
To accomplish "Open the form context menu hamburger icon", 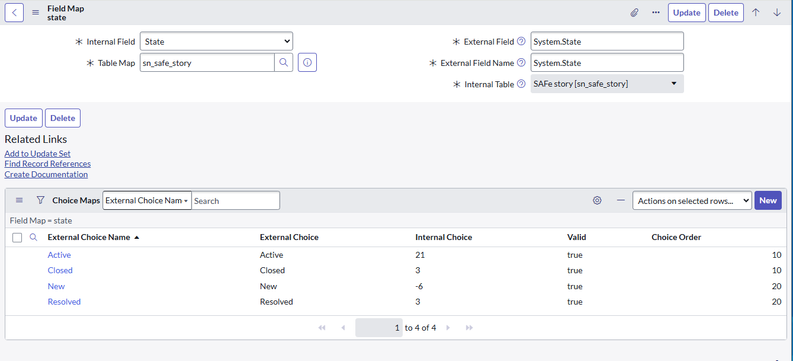I will [x=35, y=13].
